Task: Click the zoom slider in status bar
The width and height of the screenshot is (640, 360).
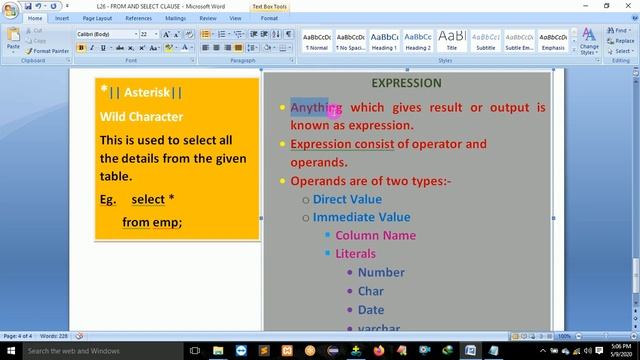Action: 606,336
